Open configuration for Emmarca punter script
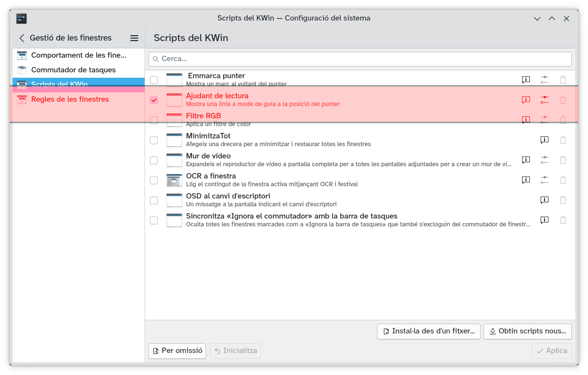This screenshot has width=588, height=375. (545, 80)
